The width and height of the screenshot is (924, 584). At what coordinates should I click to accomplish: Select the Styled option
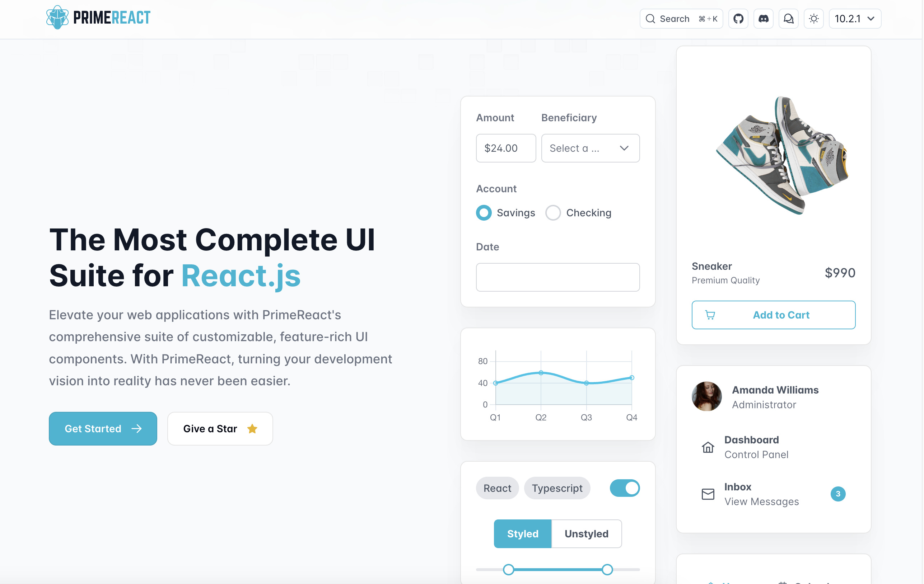[x=522, y=534]
